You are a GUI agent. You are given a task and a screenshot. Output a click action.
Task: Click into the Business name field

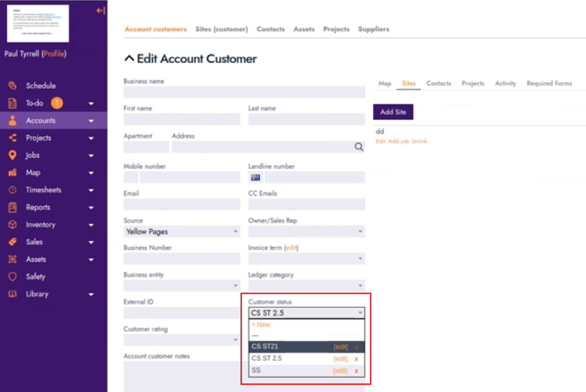coord(244,92)
